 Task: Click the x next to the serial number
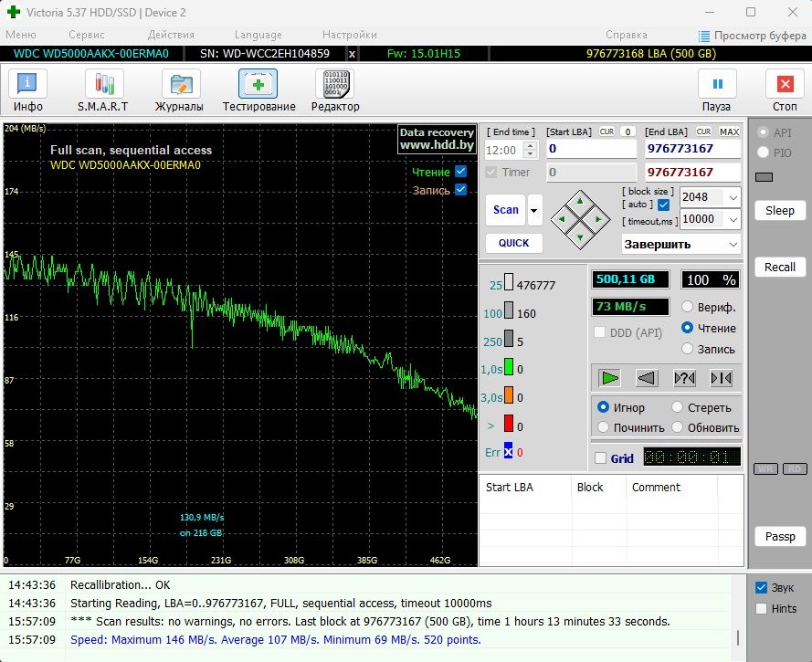pos(353,54)
